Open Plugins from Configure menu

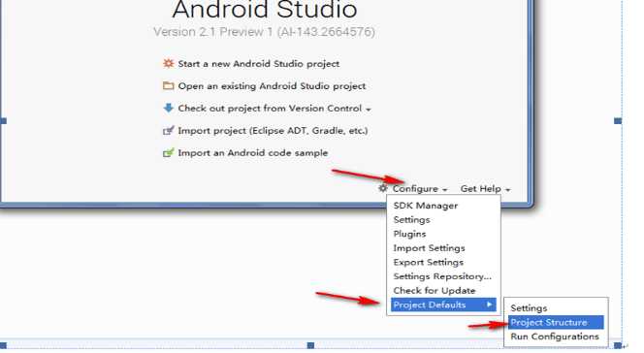409,234
